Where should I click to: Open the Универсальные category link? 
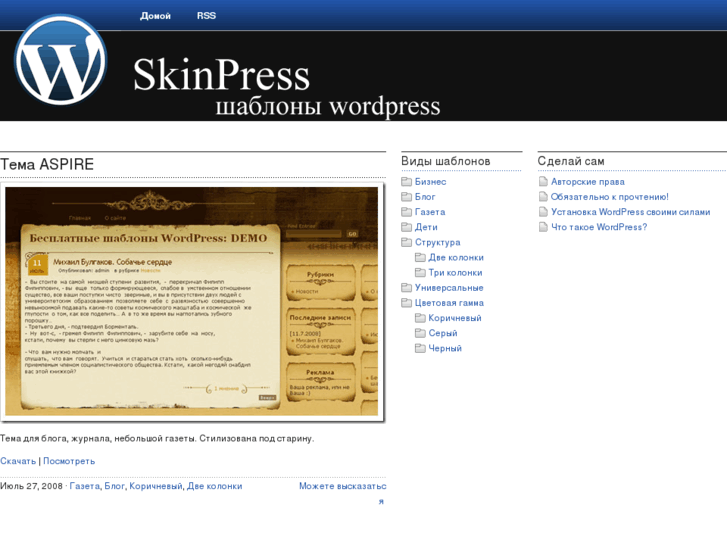449,288
